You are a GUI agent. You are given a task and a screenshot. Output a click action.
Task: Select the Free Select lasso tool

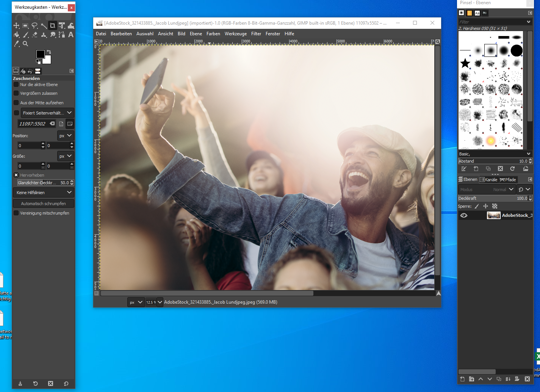pyautogui.click(x=34, y=26)
